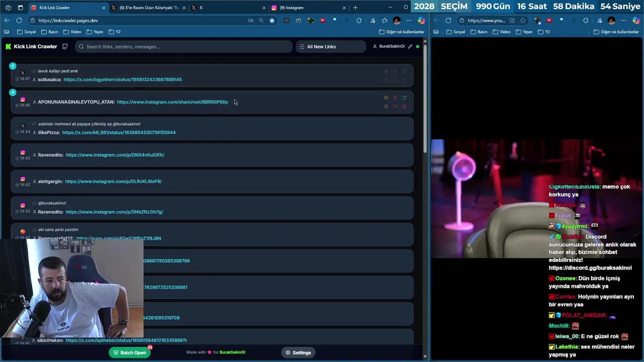Toggle favorite star in right browser address bar
This screenshot has height=362, width=644.
pos(523,21)
